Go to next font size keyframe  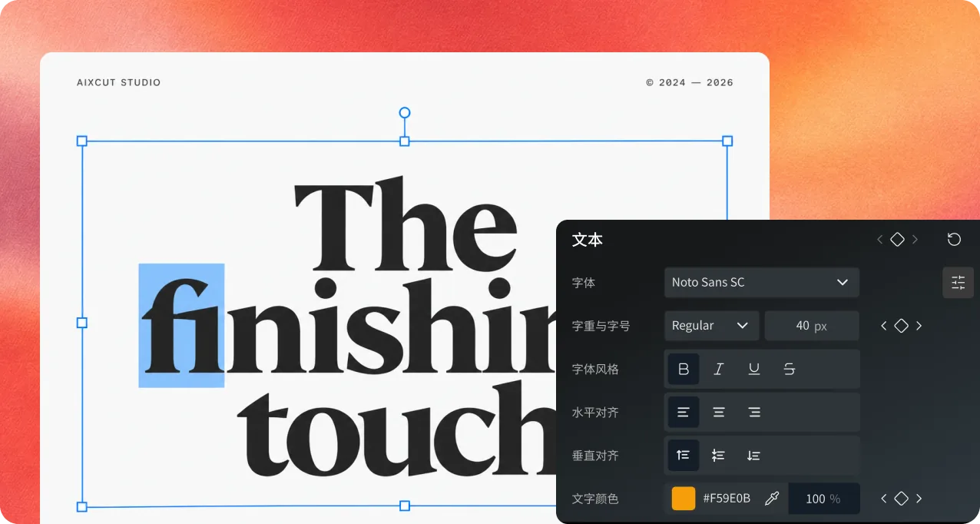[919, 326]
